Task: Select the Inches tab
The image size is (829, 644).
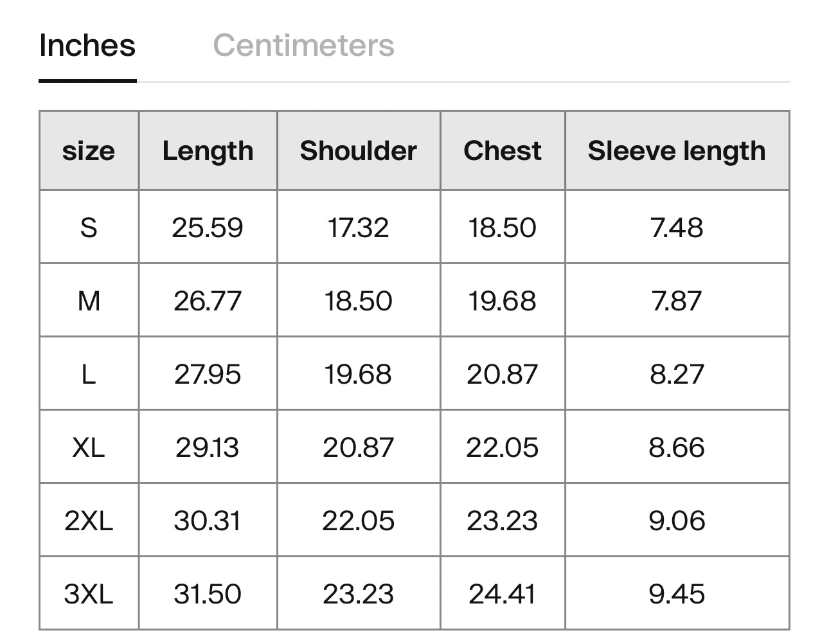Action: 87,46
